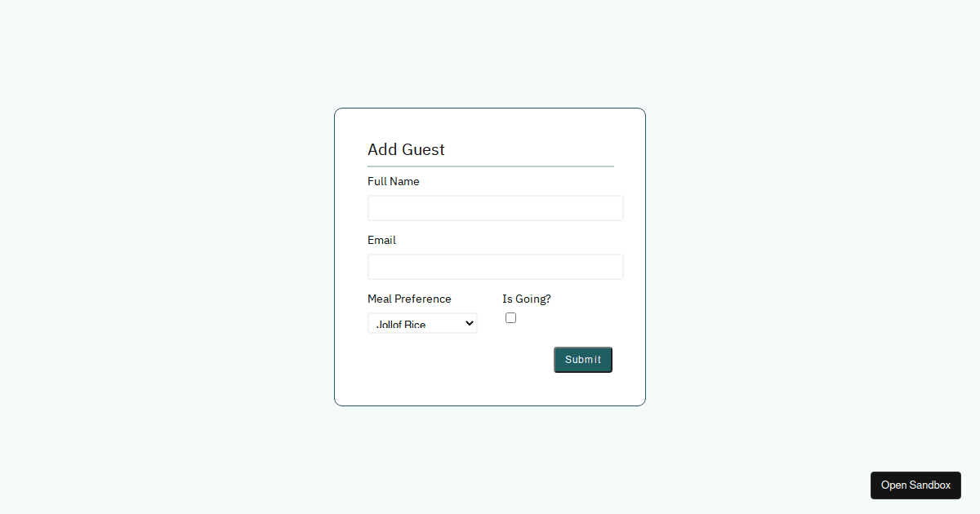
Task: Click the Add Guest heading
Action: pos(406,149)
